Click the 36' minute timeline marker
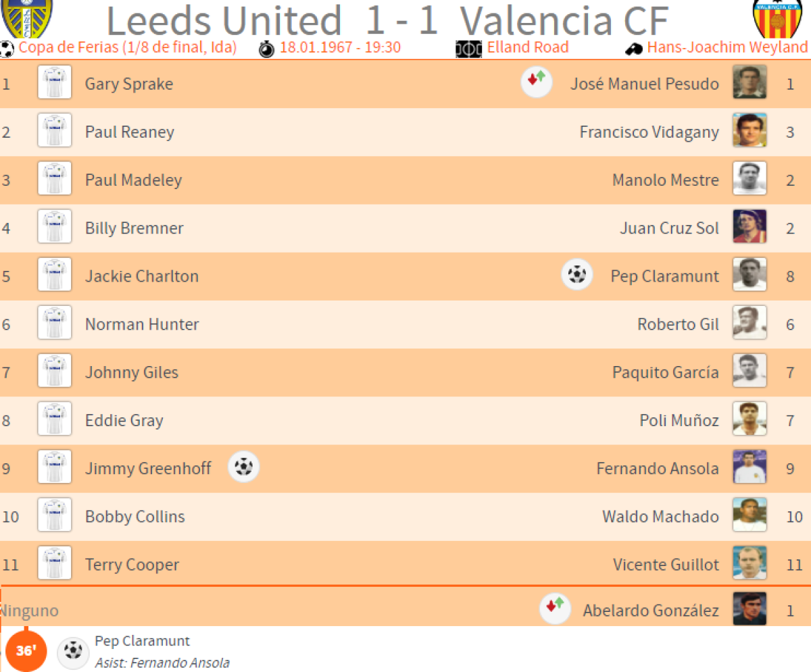This screenshot has width=811, height=672. 26,652
